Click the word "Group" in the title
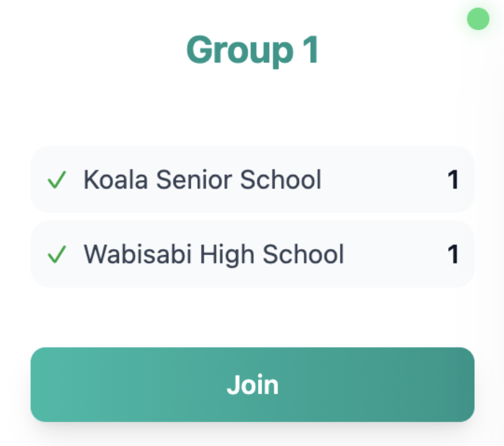 pos(239,51)
